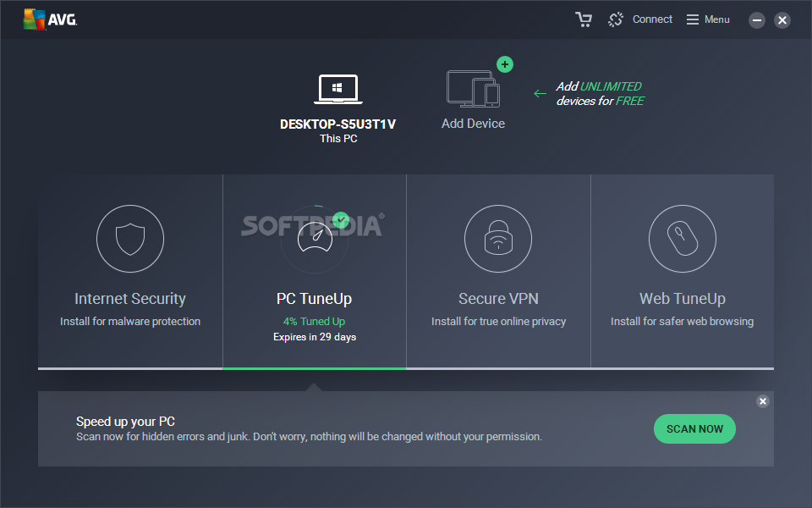Click the Connect link icon
The width and height of the screenshot is (812, 508).
[x=616, y=19]
